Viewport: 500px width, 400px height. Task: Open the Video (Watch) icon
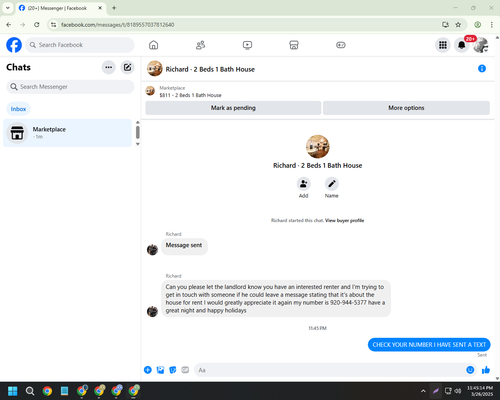tap(247, 45)
